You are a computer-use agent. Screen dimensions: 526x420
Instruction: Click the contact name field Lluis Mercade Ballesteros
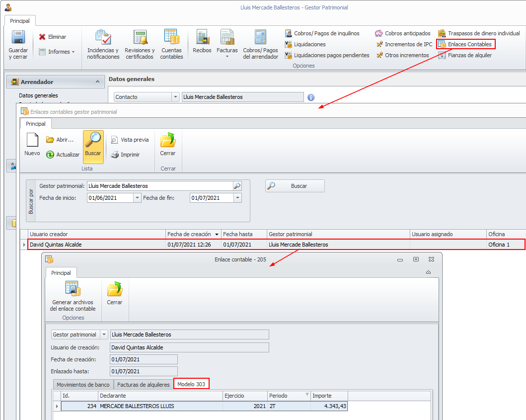tap(242, 97)
